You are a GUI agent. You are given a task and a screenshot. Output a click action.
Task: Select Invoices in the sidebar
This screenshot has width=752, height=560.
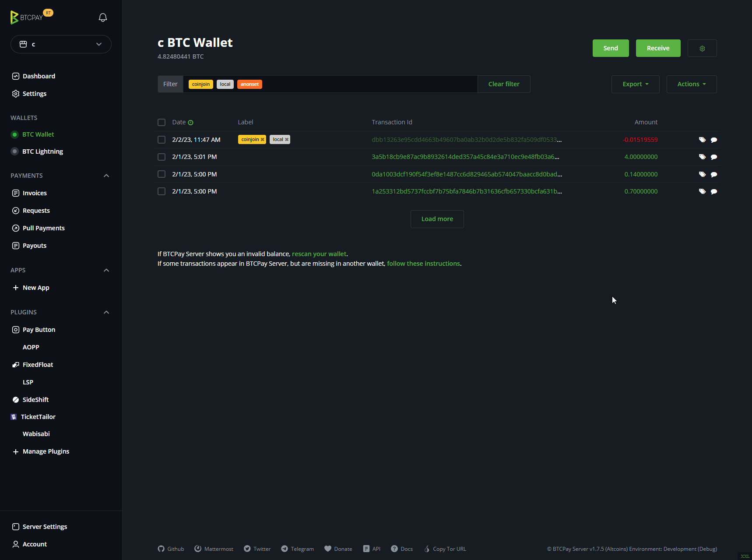pos(35,193)
